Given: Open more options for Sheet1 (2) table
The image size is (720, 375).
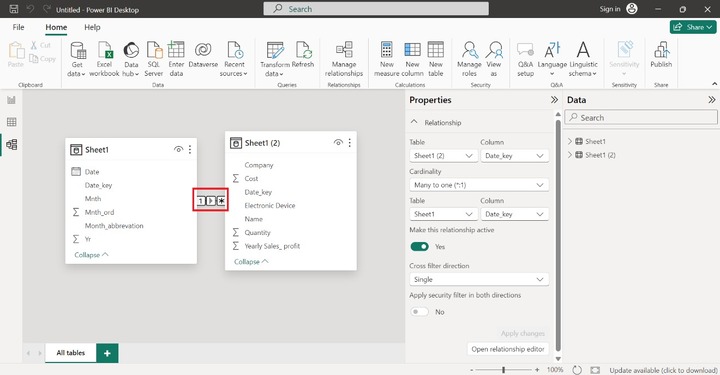Looking at the screenshot, I should click(350, 143).
